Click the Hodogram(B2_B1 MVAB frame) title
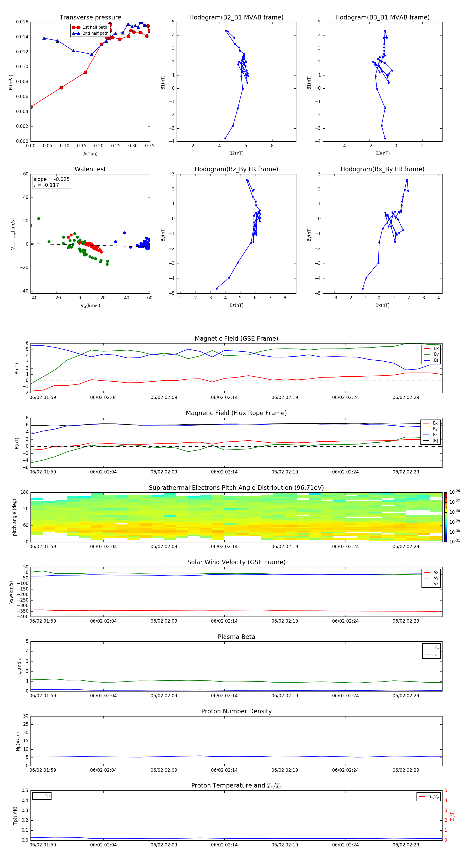 [x=236, y=18]
